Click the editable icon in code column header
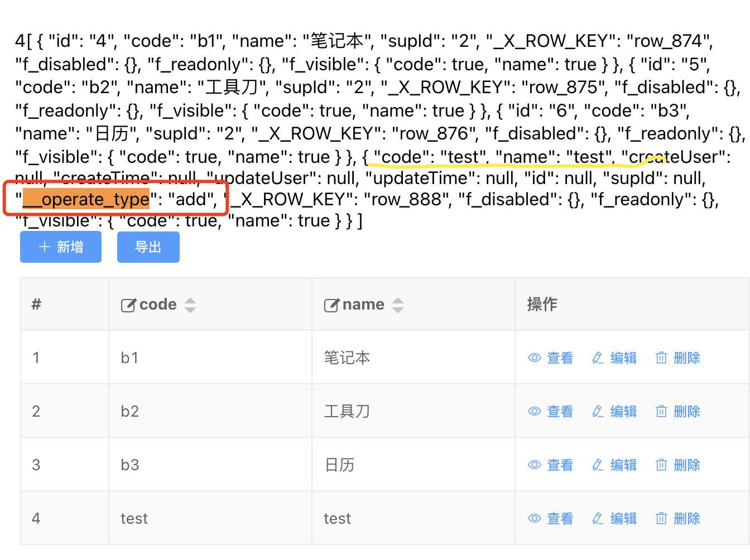This screenshot has height=560, width=750. pos(128,305)
